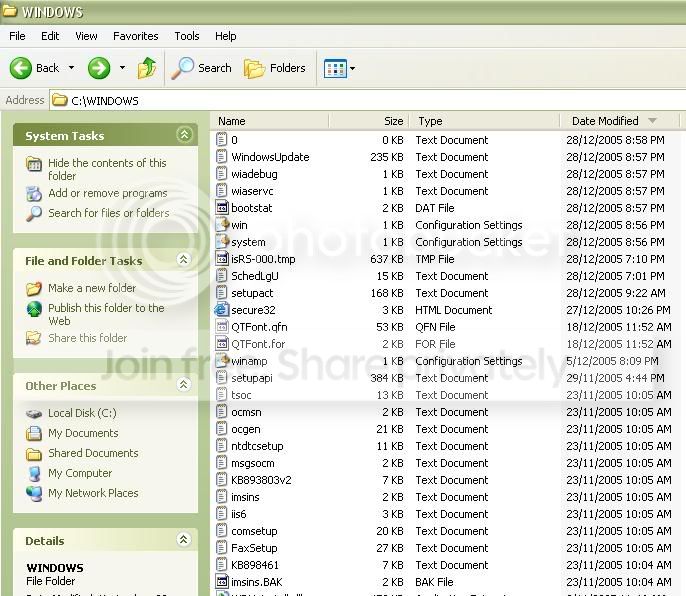Click the My Computer icon
The image size is (686, 596).
click(34, 473)
